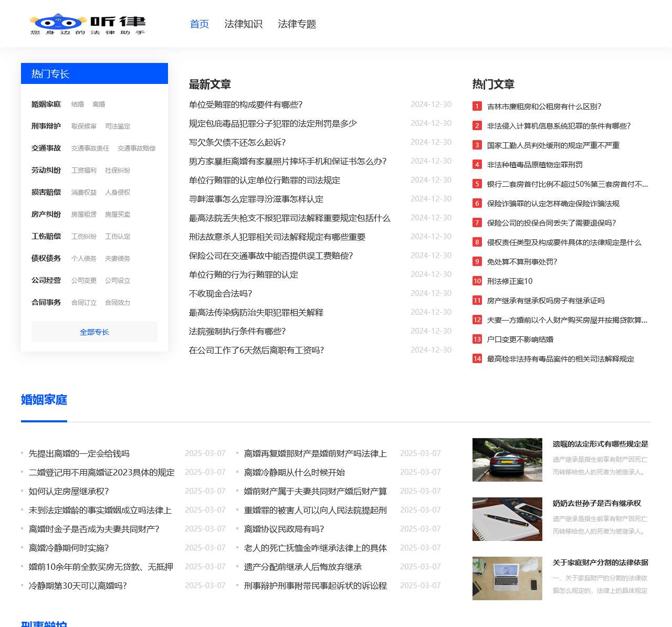Viewport: 672px width, 627px height.
Task: Click the number 10 badge next to 刑法修正案10
Action: pyautogui.click(x=477, y=281)
